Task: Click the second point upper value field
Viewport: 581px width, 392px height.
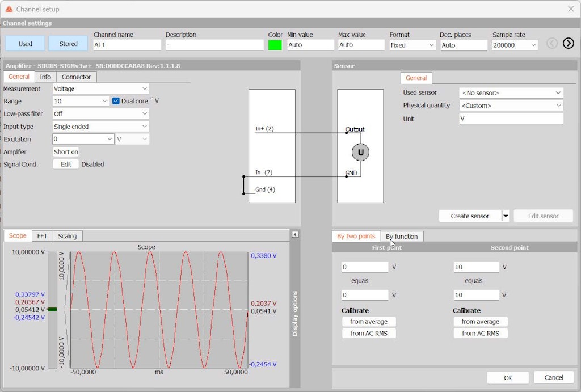Action: pos(477,267)
